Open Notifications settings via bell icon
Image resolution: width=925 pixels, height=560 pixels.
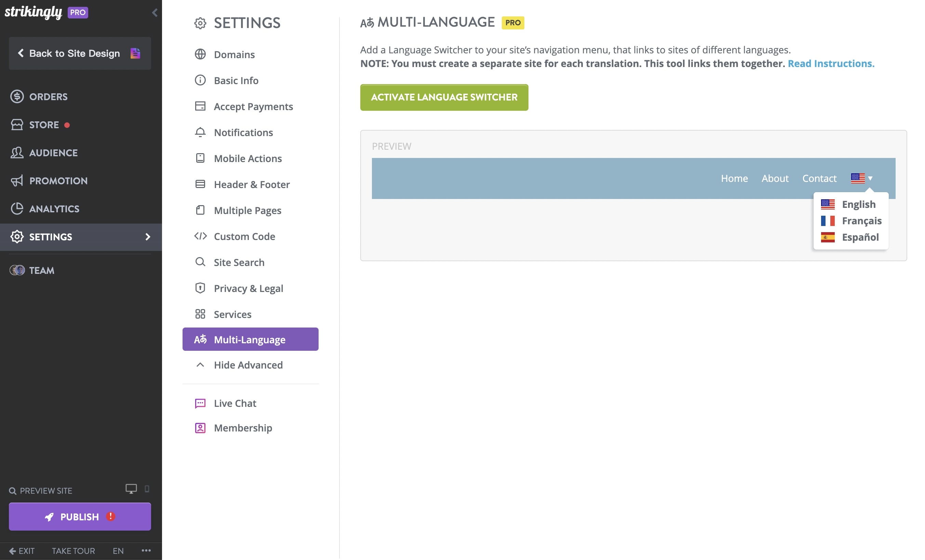tap(200, 132)
